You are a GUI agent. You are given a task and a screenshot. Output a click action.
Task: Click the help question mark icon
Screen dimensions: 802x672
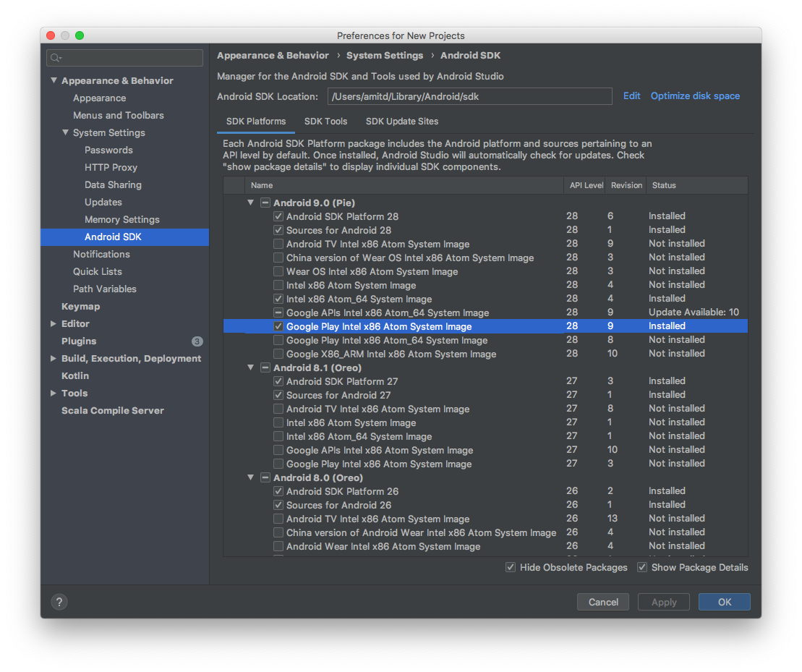pyautogui.click(x=59, y=602)
